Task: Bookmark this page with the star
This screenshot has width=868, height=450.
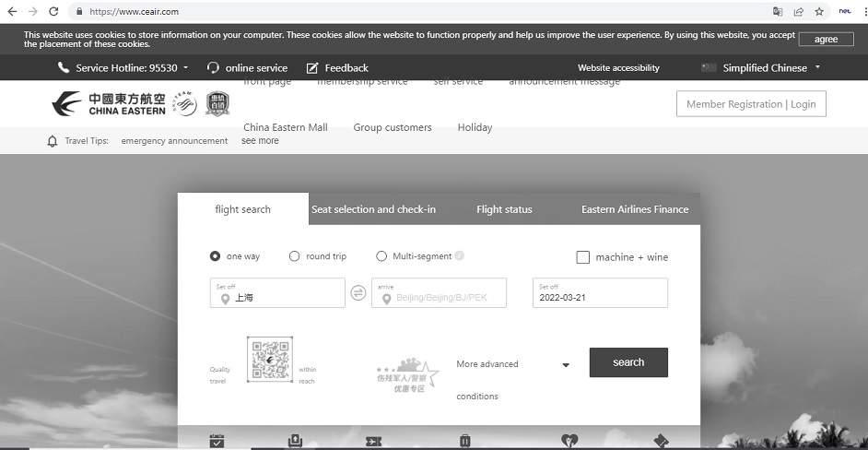Action: pyautogui.click(x=819, y=12)
